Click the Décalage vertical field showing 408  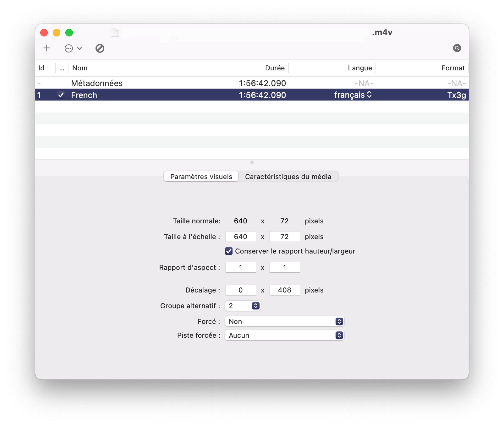[x=285, y=290]
